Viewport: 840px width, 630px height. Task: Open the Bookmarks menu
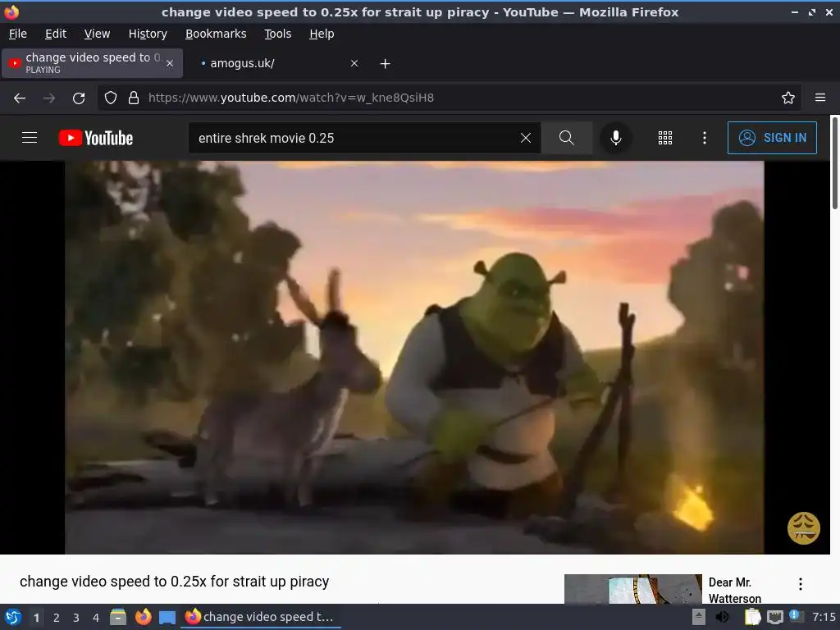tap(216, 34)
